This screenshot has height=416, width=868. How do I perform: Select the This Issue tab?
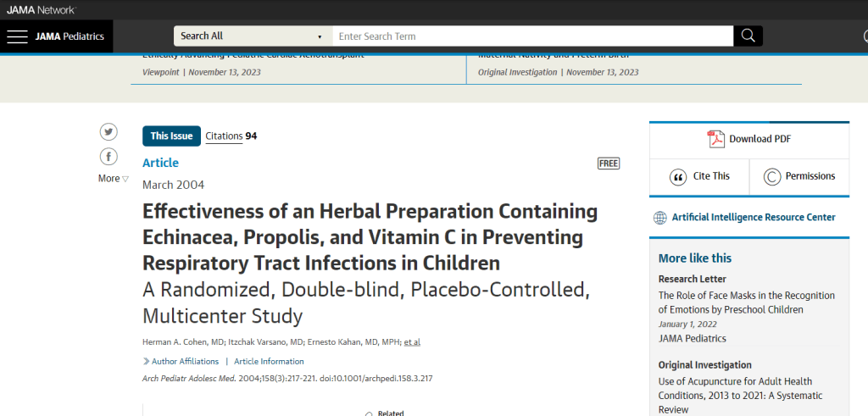pyautogui.click(x=171, y=136)
